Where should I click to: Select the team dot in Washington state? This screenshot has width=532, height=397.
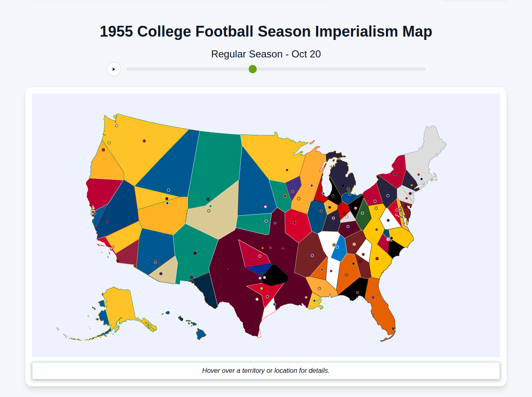click(116, 126)
